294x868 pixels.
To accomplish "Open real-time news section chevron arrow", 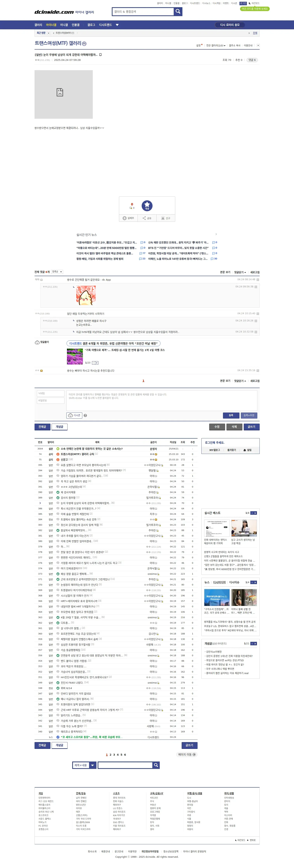I will [216, 234].
